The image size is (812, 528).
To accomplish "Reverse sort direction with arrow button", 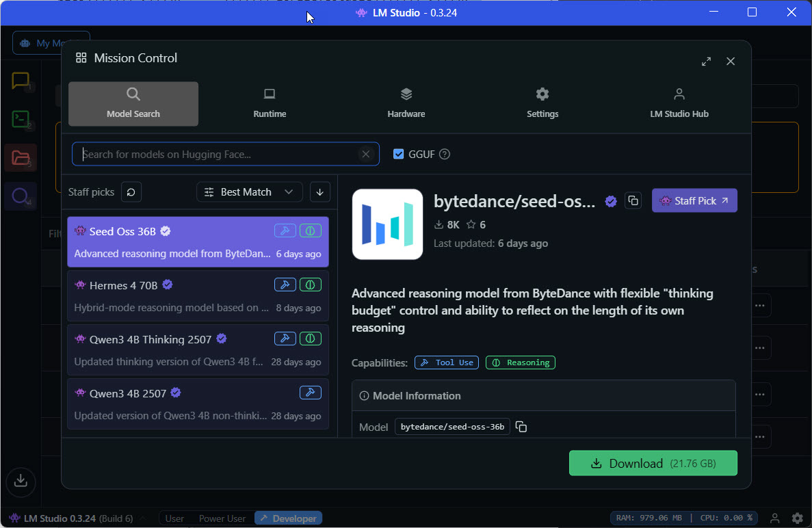I will [319, 192].
